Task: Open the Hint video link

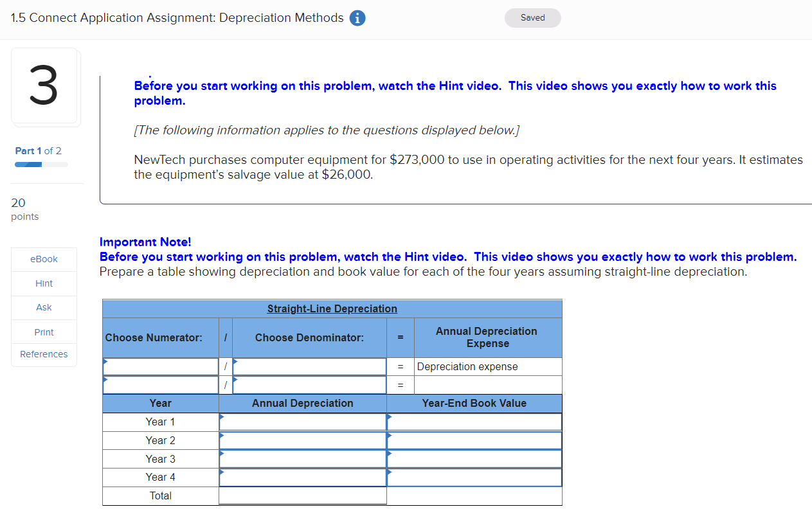Action: (x=44, y=283)
